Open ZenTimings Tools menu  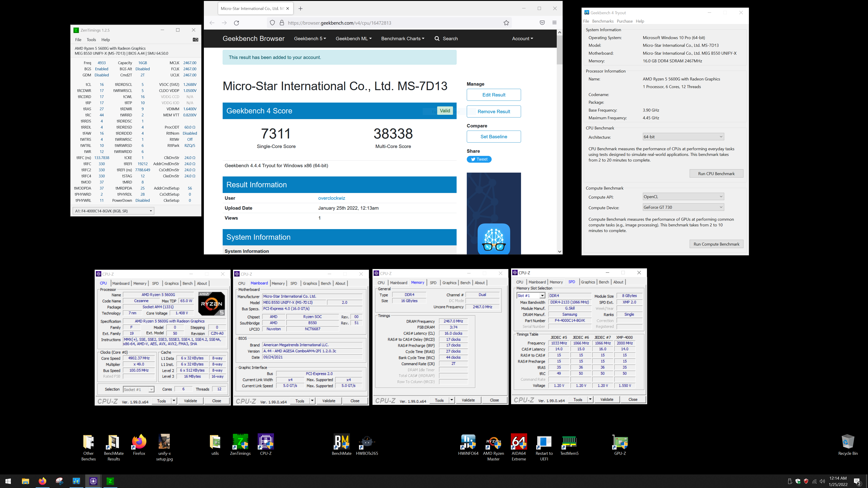coord(91,40)
